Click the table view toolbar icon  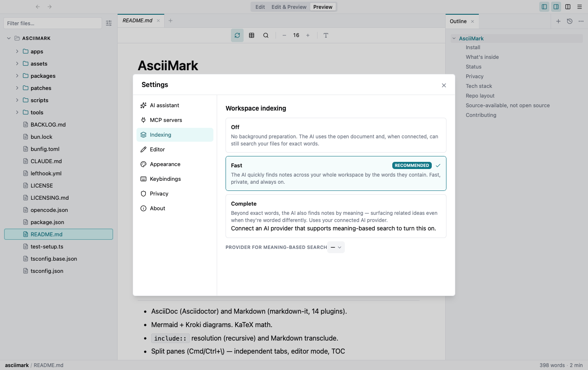pyautogui.click(x=252, y=35)
